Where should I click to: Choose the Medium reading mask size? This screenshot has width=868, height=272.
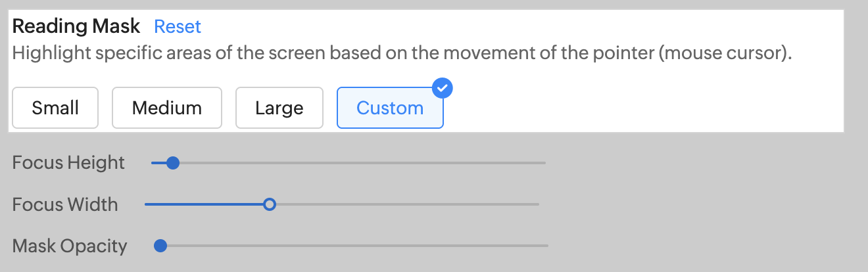(x=167, y=108)
